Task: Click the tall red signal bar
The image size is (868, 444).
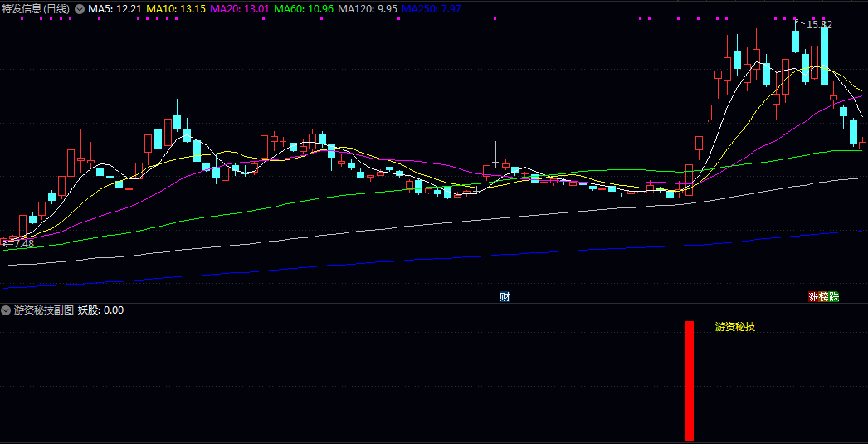Action: coord(689,380)
